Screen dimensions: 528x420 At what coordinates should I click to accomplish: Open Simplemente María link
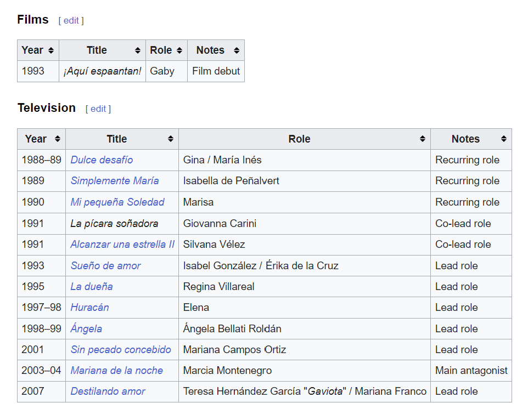coord(115,181)
